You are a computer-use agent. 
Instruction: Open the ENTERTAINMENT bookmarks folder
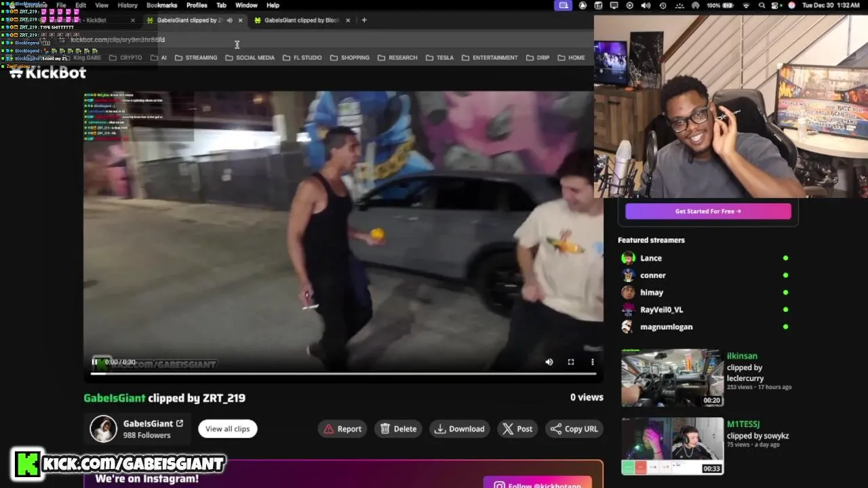pyautogui.click(x=490, y=58)
